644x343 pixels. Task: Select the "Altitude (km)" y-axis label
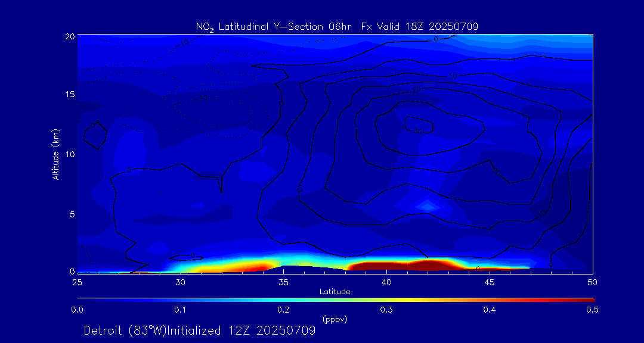[56, 154]
